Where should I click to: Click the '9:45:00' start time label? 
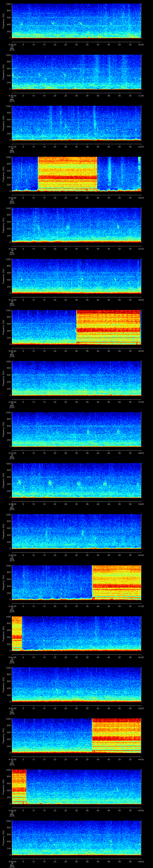[x=12, y=861]
